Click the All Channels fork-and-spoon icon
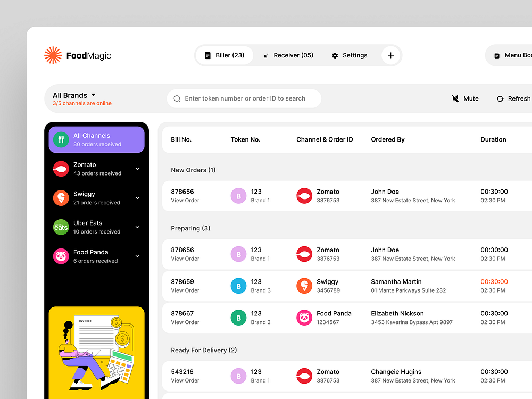 point(61,139)
